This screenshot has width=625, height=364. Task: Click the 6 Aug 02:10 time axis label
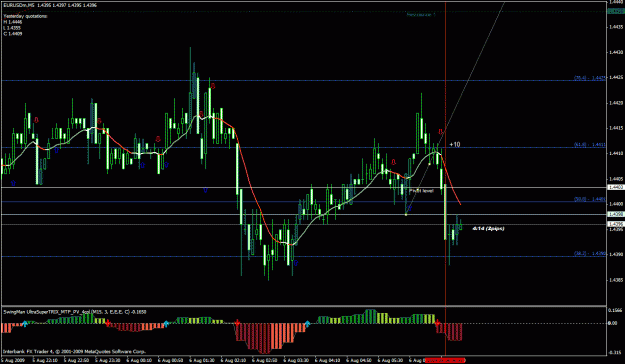tap(233, 360)
